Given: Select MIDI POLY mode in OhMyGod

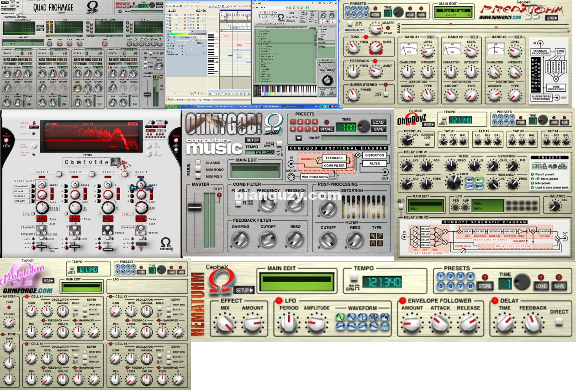Looking at the screenshot, I should (x=198, y=175).
